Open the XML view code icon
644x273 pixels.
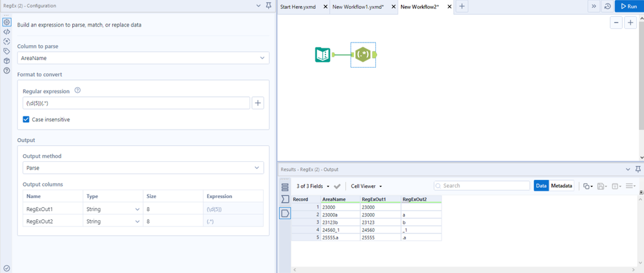(x=6, y=32)
